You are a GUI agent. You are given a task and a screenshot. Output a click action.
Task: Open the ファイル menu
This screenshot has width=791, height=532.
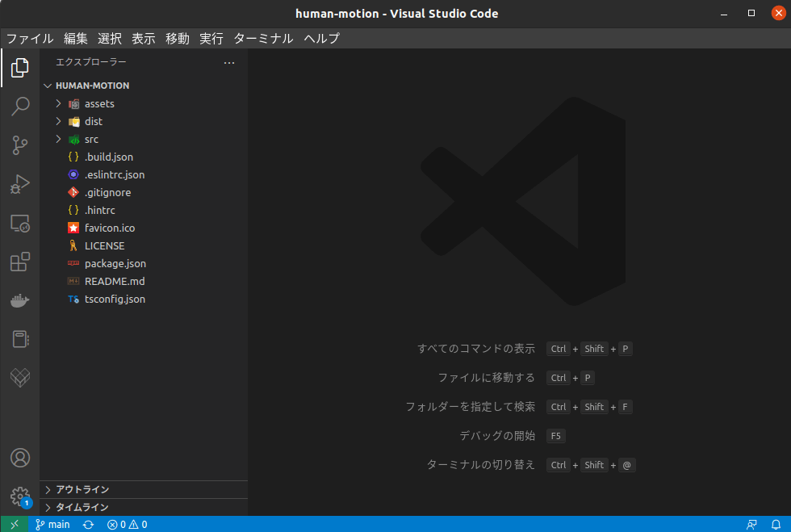pyautogui.click(x=30, y=39)
